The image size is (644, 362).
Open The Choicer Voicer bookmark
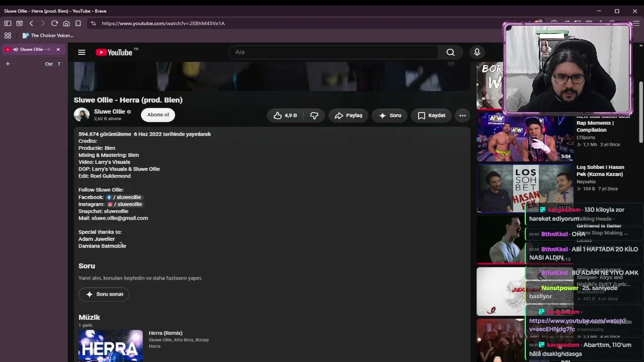click(x=48, y=36)
